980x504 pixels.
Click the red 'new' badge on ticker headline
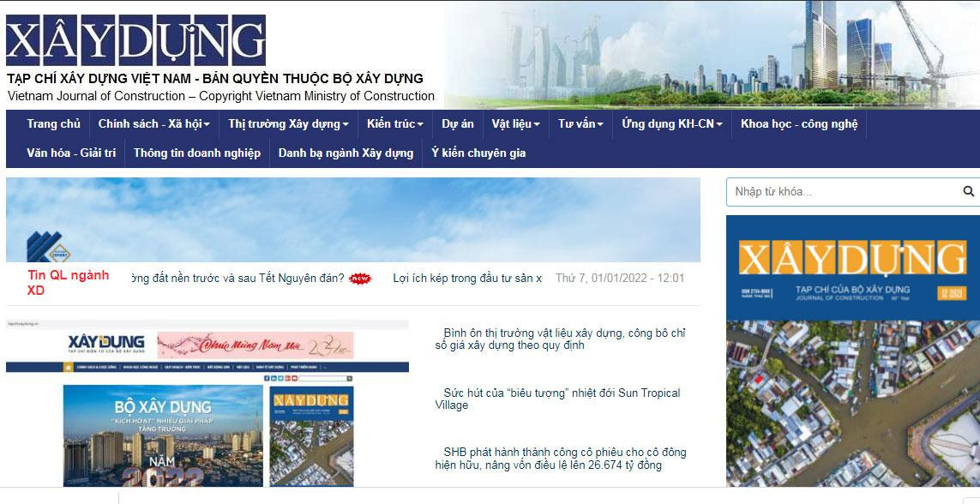pyautogui.click(x=359, y=279)
